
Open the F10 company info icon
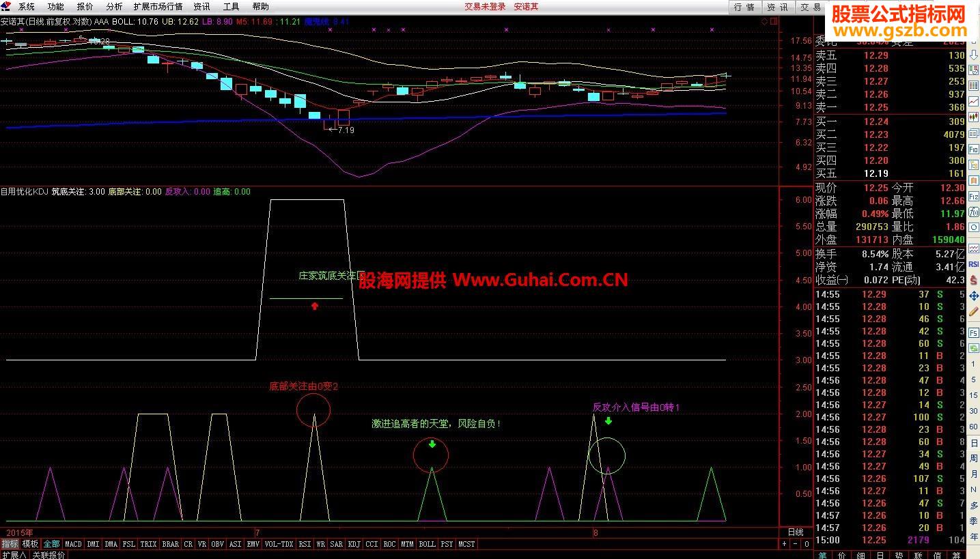(974, 149)
